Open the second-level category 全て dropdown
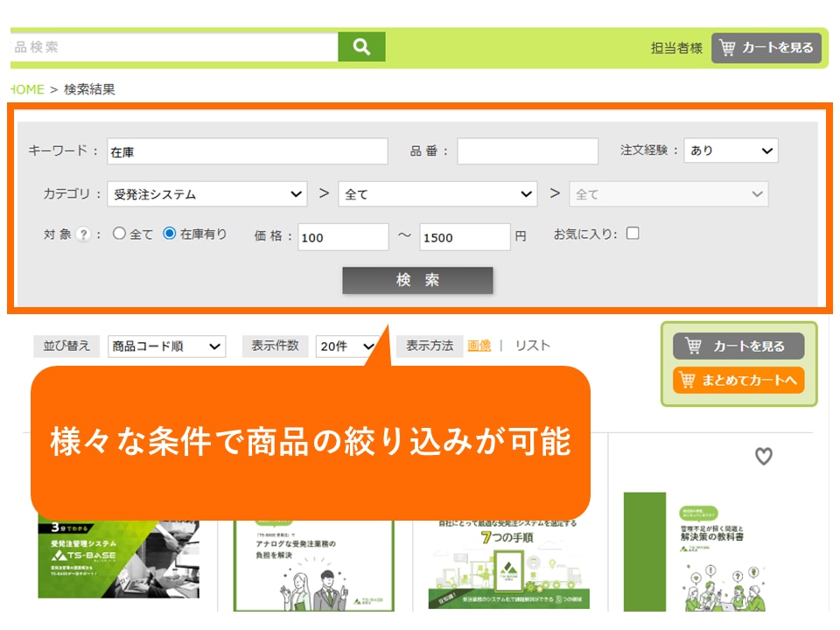Image resolution: width=840 pixels, height=630 pixels. [x=437, y=194]
